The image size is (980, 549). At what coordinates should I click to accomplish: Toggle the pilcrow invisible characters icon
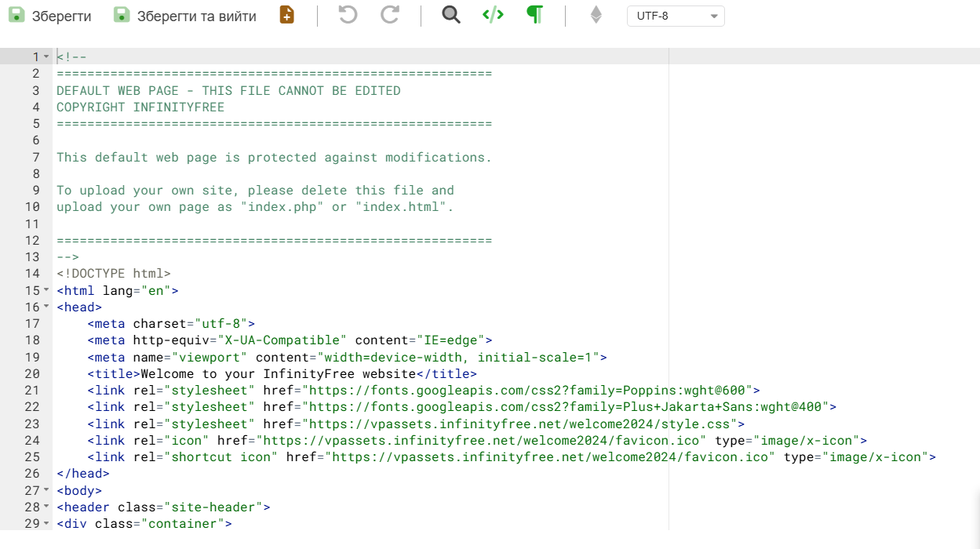coord(535,15)
